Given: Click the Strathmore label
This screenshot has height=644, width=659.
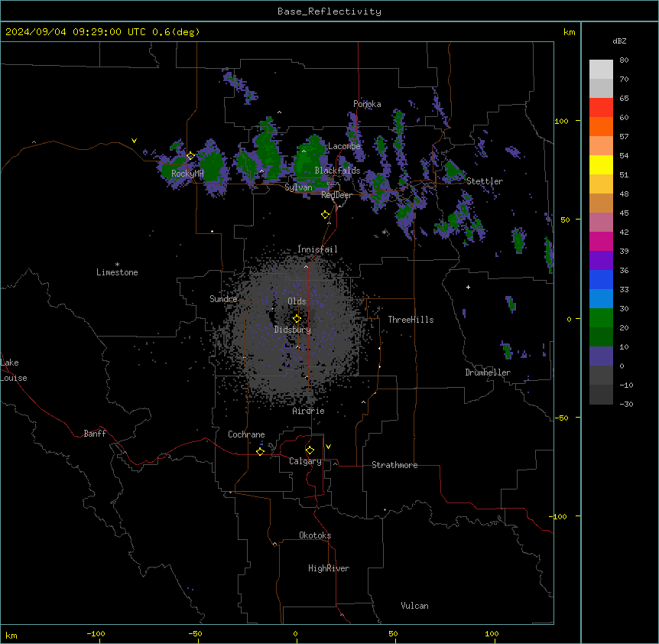Looking at the screenshot, I should (394, 465).
